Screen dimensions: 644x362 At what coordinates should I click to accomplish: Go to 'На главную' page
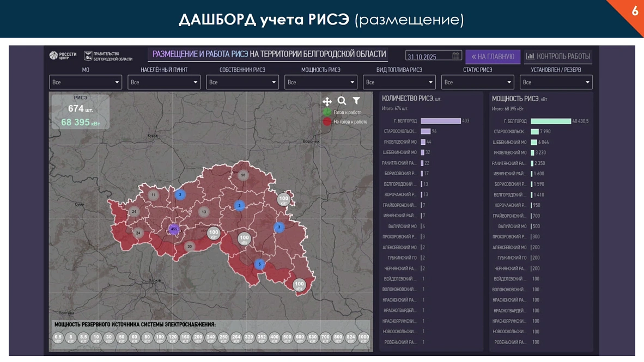click(493, 57)
